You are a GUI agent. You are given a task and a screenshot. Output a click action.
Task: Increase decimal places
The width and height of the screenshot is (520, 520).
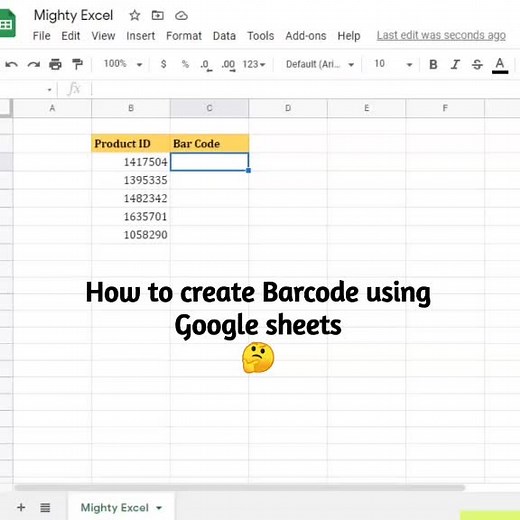[x=228, y=65]
